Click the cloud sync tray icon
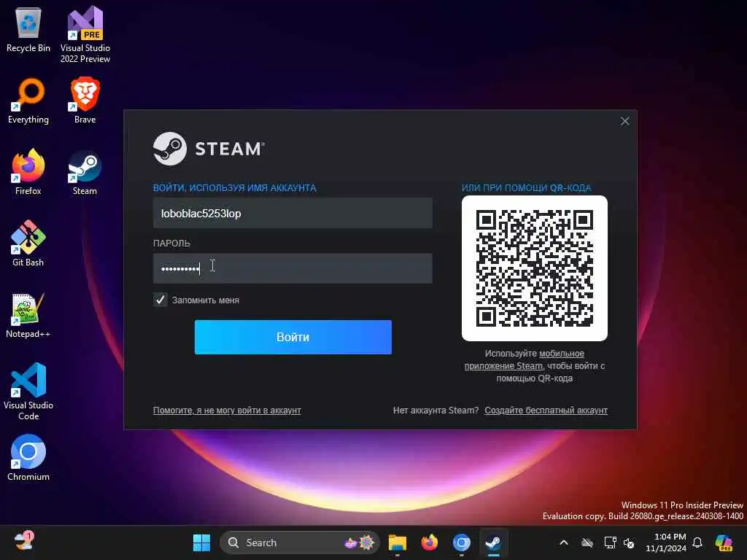This screenshot has width=747, height=560. (587, 542)
